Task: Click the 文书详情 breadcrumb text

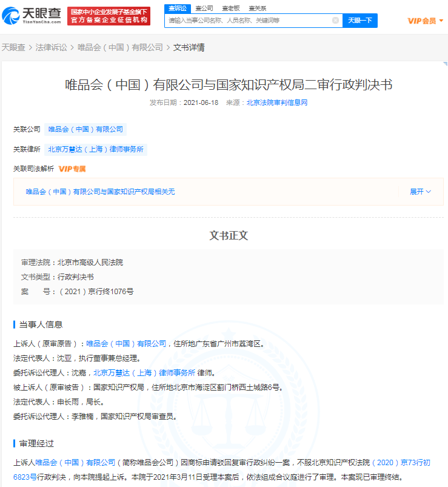Action: click(189, 47)
